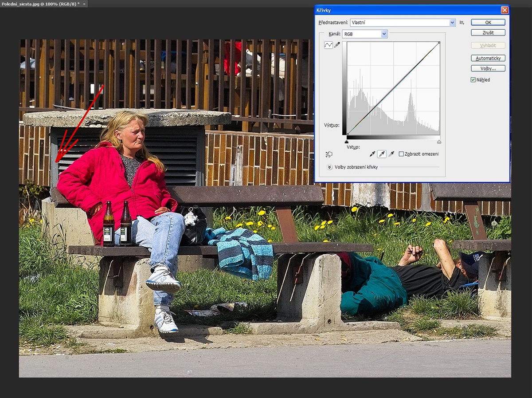Pick the white point eyedropper

391,154
